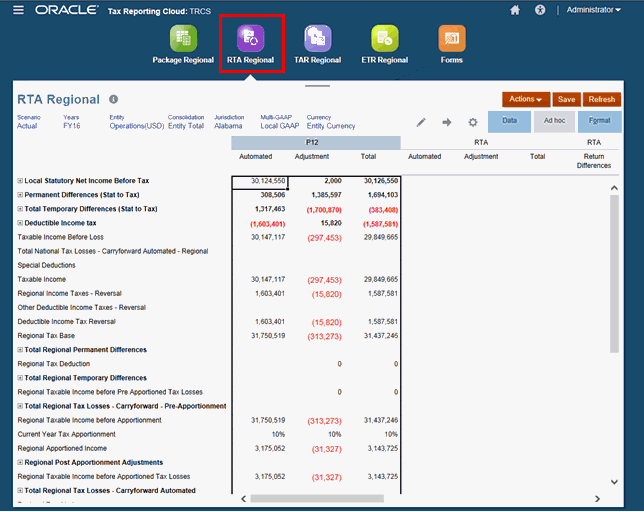
Task: Click the Refresh button
Action: 602,99
